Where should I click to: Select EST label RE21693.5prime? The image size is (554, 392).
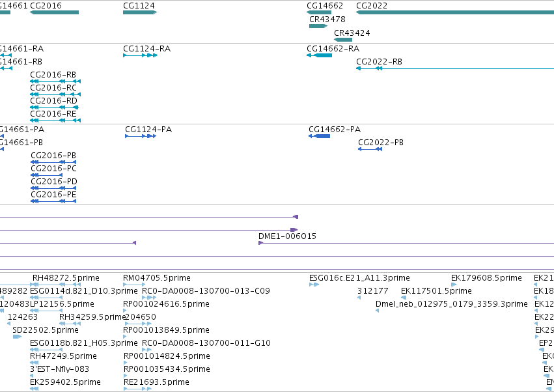(x=156, y=382)
